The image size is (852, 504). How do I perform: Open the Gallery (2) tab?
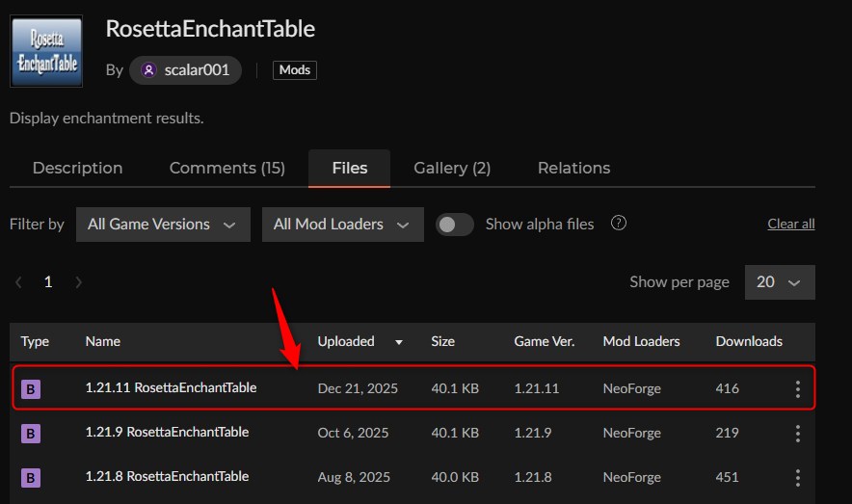(x=452, y=168)
